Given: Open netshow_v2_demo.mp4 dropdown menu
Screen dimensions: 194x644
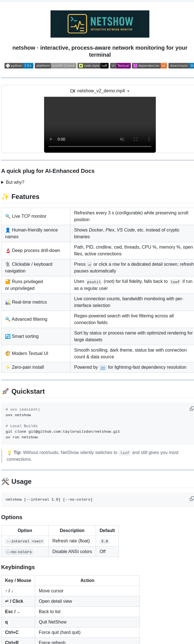Looking at the screenshot, I should pyautogui.click(x=128, y=91).
